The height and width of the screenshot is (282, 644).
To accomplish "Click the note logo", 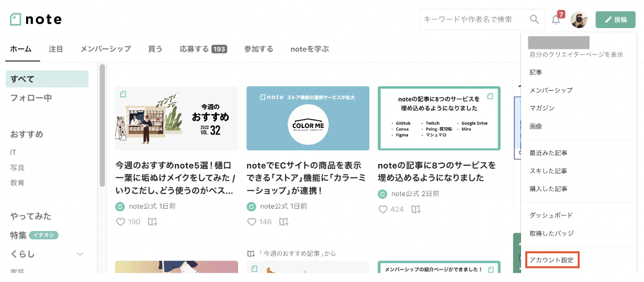I will pos(35,19).
